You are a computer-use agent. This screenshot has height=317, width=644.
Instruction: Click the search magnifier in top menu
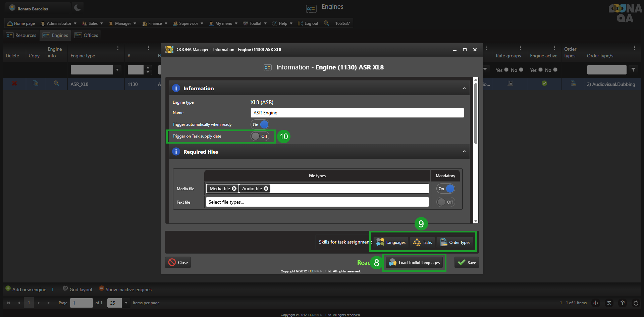pyautogui.click(x=326, y=23)
